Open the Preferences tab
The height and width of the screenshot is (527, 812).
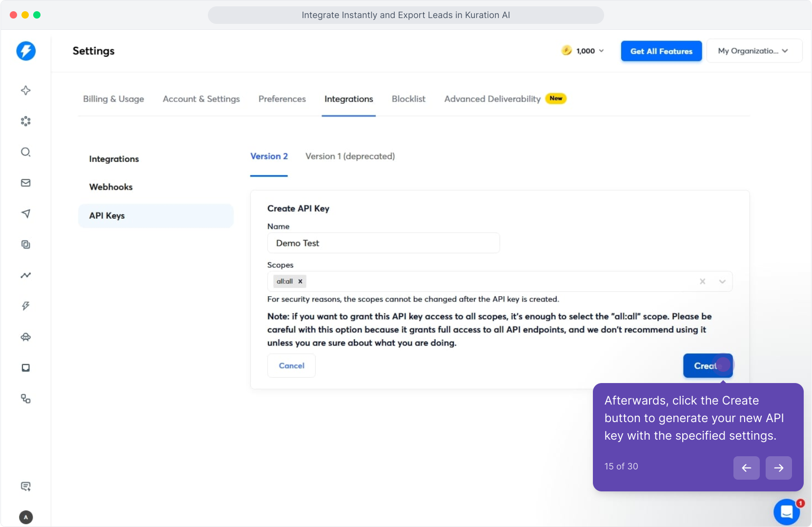(282, 99)
